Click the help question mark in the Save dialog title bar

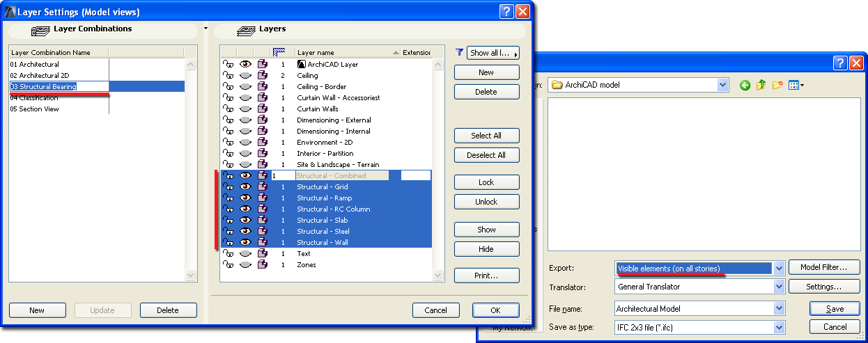point(840,63)
